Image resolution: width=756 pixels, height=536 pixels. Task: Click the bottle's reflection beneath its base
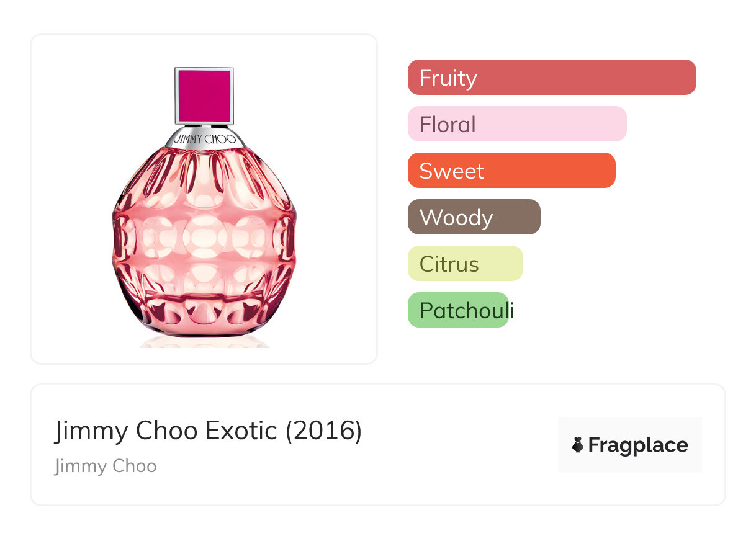pos(204,342)
